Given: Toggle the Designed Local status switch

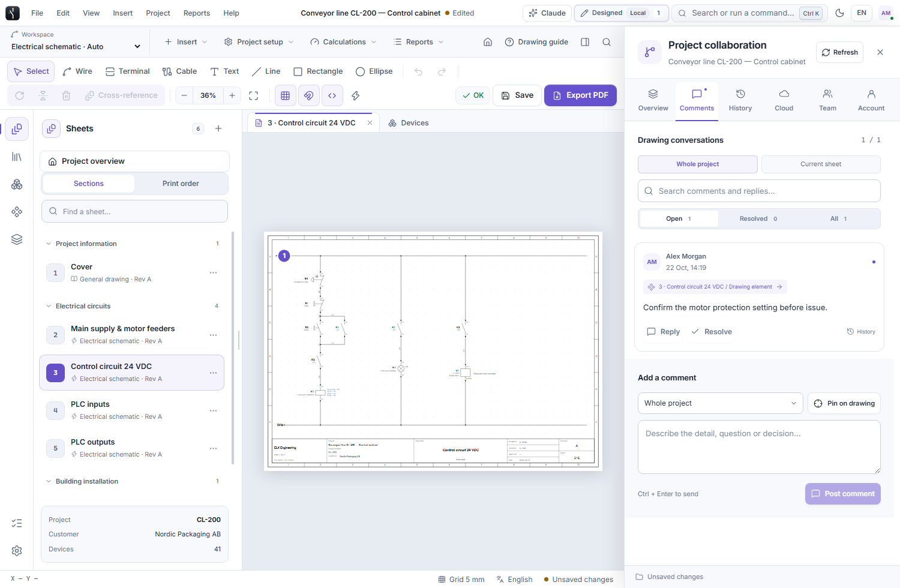Looking at the screenshot, I should 622,13.
